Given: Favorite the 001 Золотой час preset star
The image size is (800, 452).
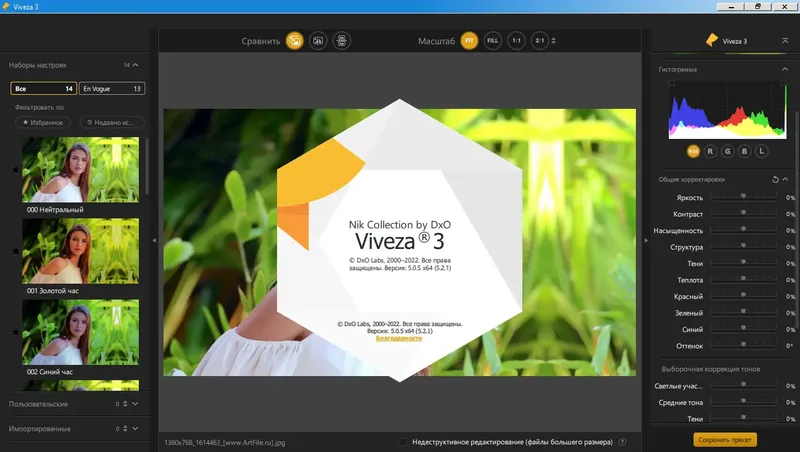Looking at the screenshot, I should coord(16,251).
